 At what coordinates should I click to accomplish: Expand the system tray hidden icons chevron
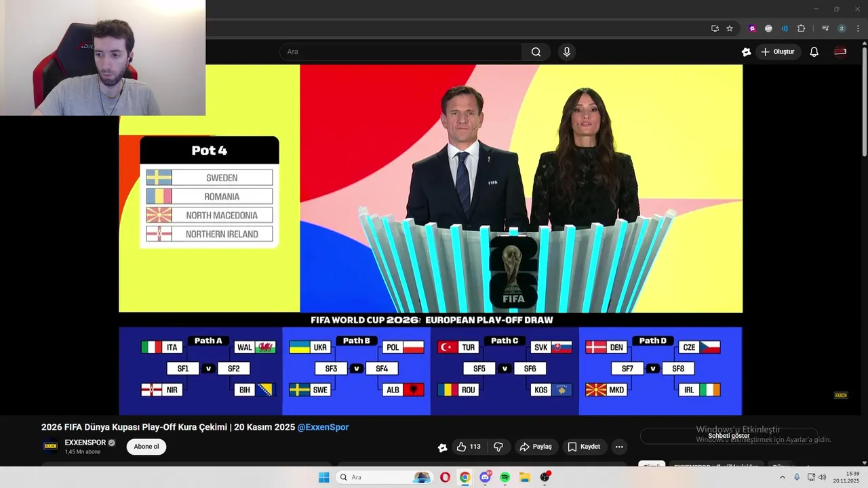point(782,477)
